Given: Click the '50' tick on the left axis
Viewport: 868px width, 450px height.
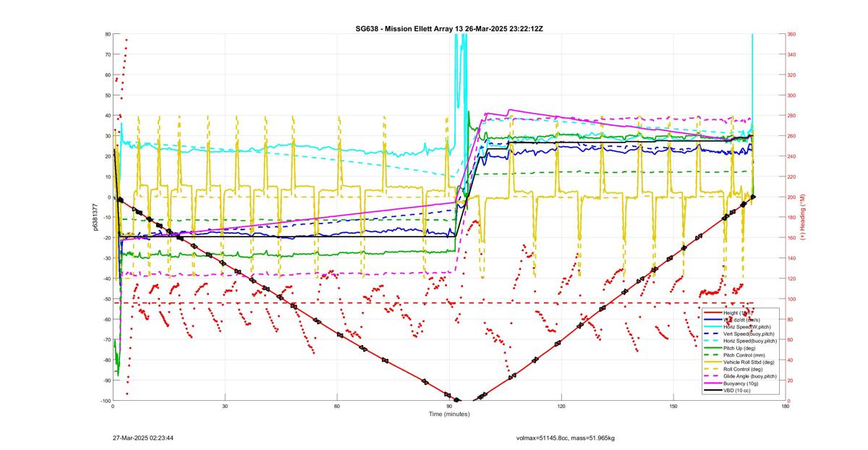Looking at the screenshot, I should click(x=107, y=95).
